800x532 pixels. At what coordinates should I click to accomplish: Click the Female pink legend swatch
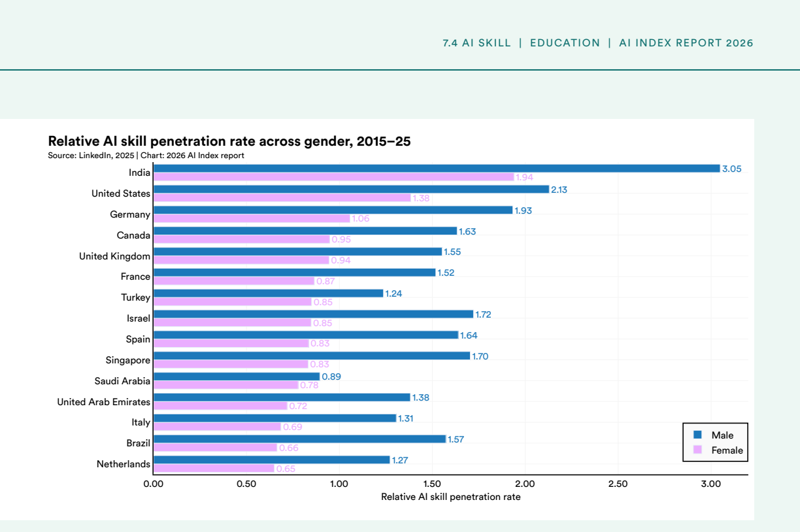tap(697, 450)
